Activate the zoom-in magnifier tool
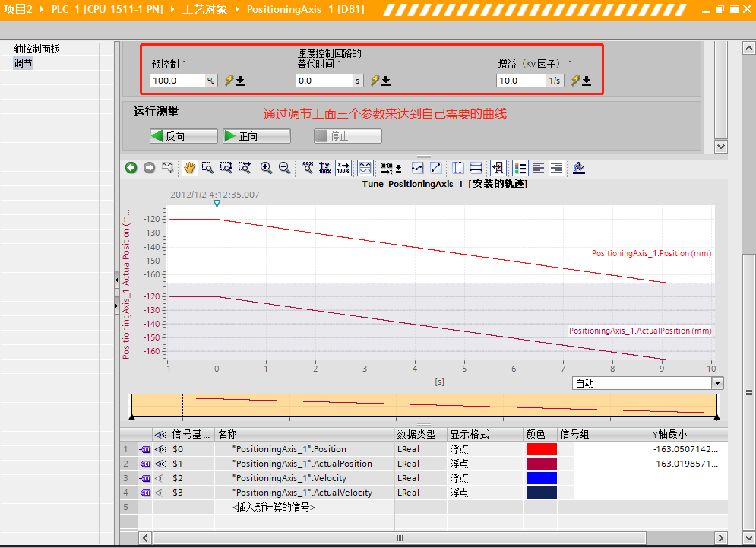The height and width of the screenshot is (548, 756). [265, 167]
